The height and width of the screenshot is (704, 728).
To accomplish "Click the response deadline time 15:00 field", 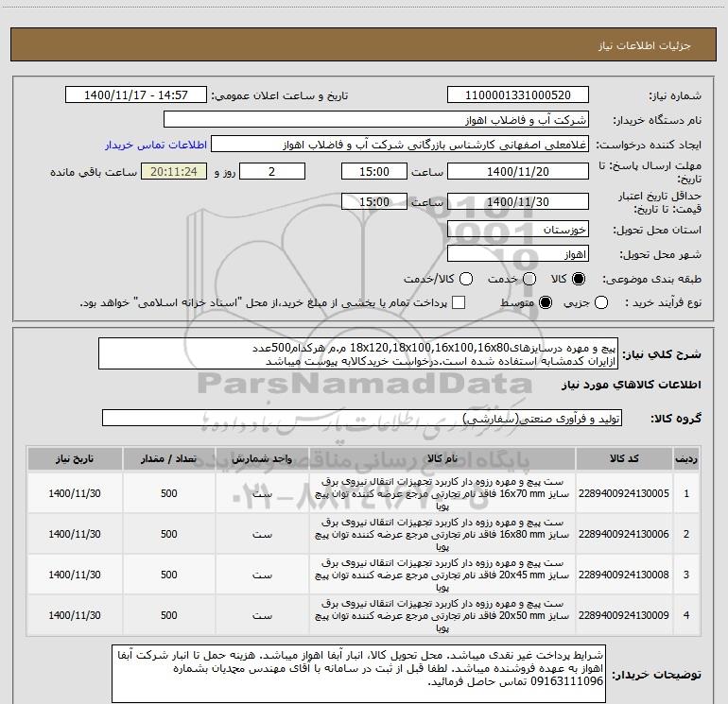I will pos(374,171).
